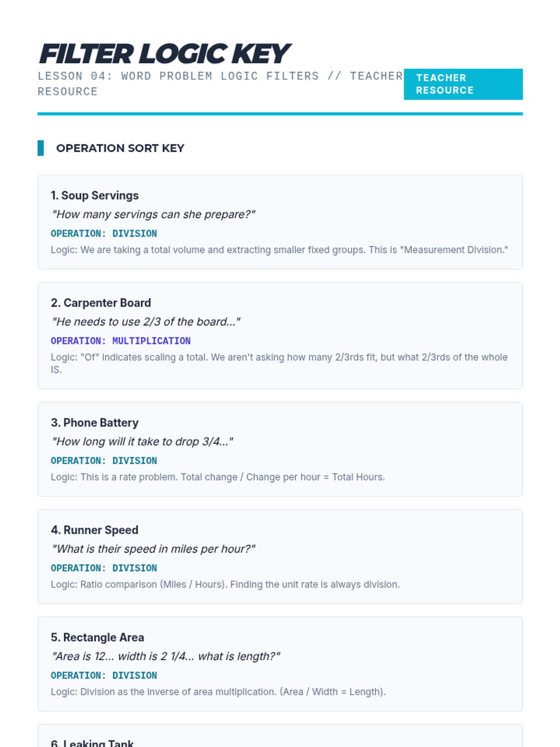The image size is (560, 747).
Task: Click the Measurement Division logic text
Action: click(279, 250)
